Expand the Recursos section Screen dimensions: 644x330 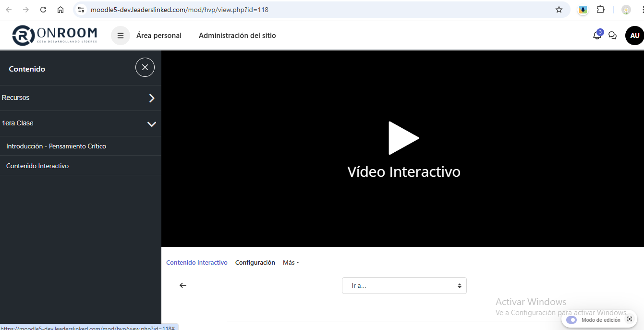(152, 98)
